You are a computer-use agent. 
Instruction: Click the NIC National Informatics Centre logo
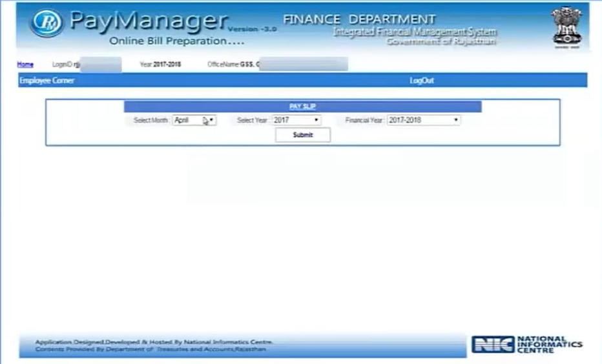pyautogui.click(x=527, y=344)
